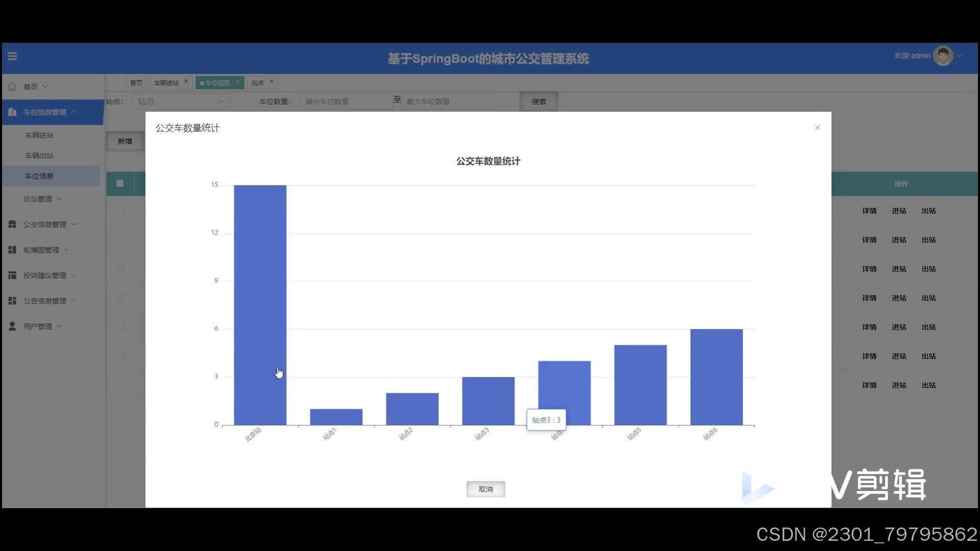The width and height of the screenshot is (980, 551).
Task: Click the 搜索 search button
Action: click(x=538, y=102)
